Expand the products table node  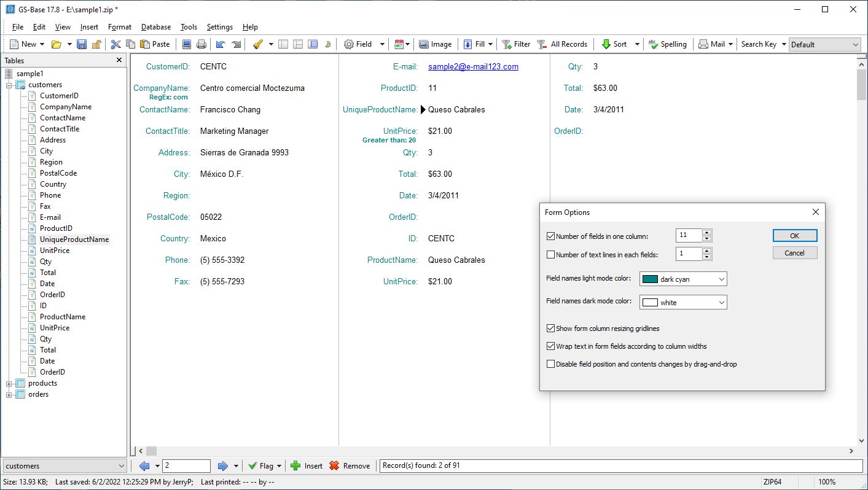click(9, 383)
